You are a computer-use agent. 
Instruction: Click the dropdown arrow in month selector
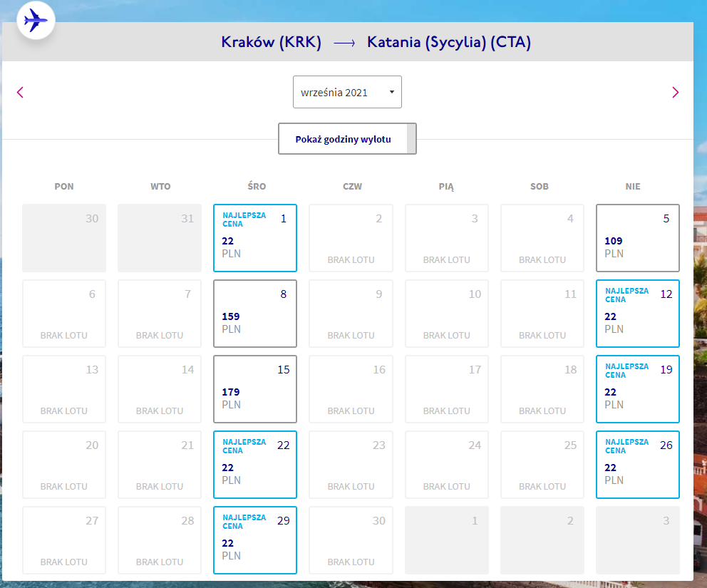tap(392, 92)
